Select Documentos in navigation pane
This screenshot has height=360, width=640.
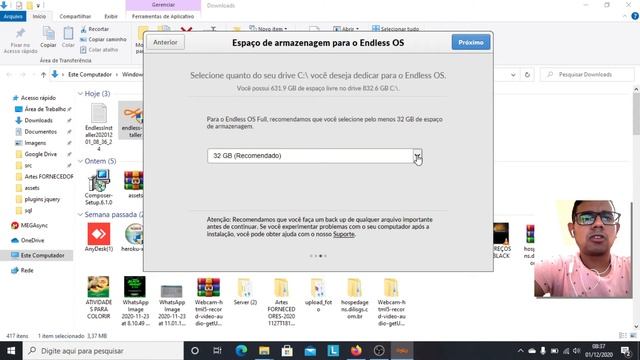tap(40, 132)
